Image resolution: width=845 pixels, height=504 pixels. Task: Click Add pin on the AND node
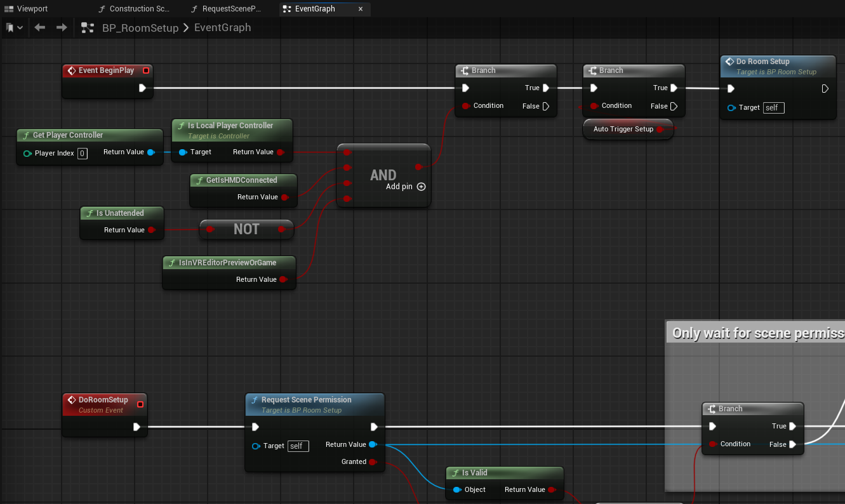(x=421, y=187)
